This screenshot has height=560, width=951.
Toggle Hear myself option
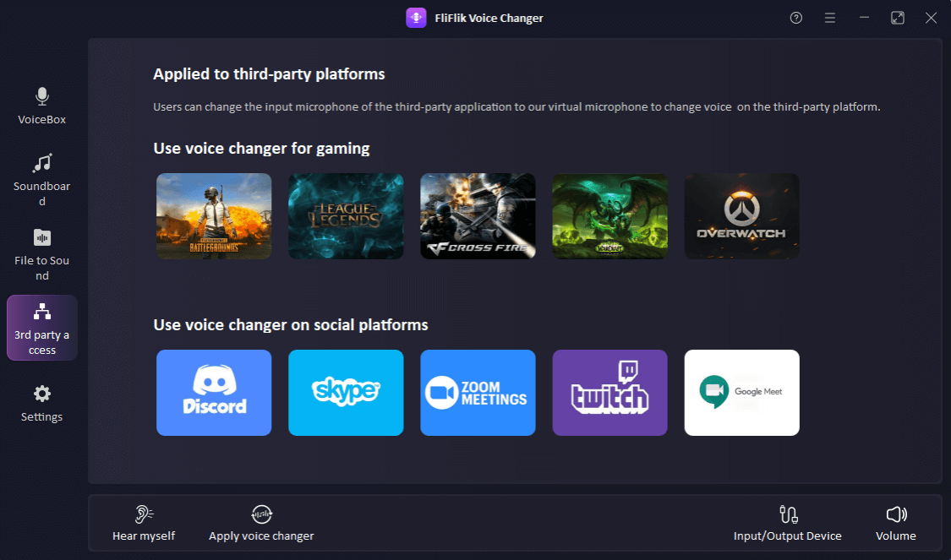144,523
